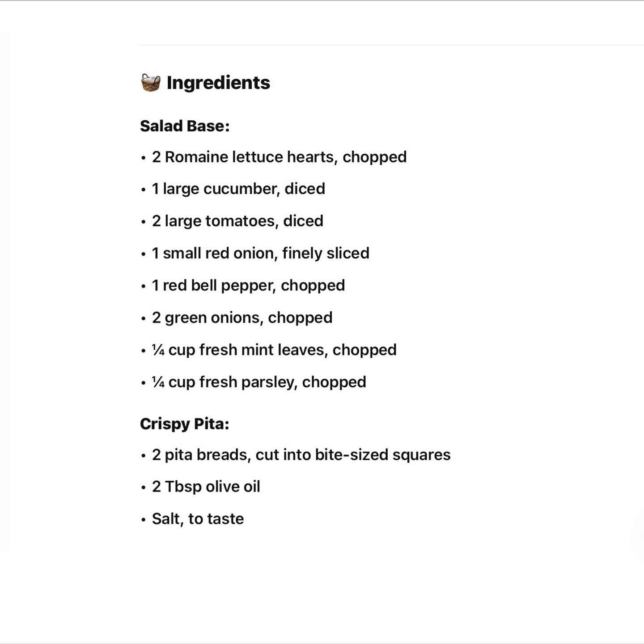This screenshot has width=644, height=644.
Task: Place cursor on red bell pepper line
Action: (x=248, y=285)
